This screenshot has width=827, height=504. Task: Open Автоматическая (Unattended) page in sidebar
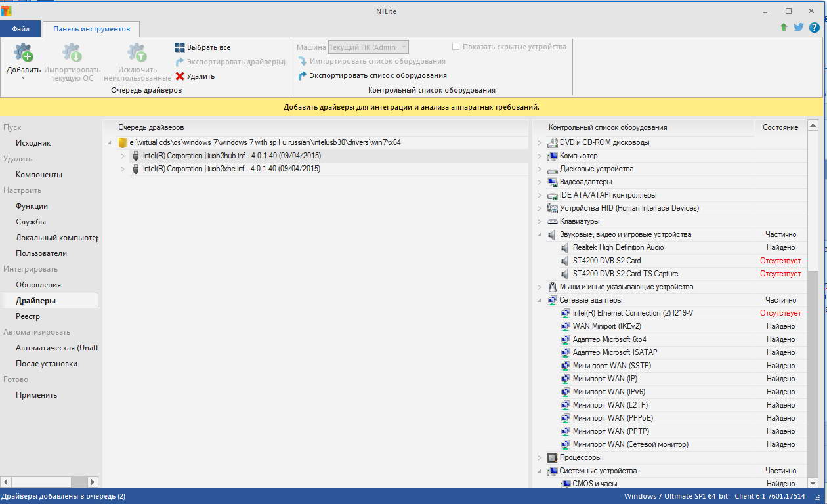[x=57, y=348]
